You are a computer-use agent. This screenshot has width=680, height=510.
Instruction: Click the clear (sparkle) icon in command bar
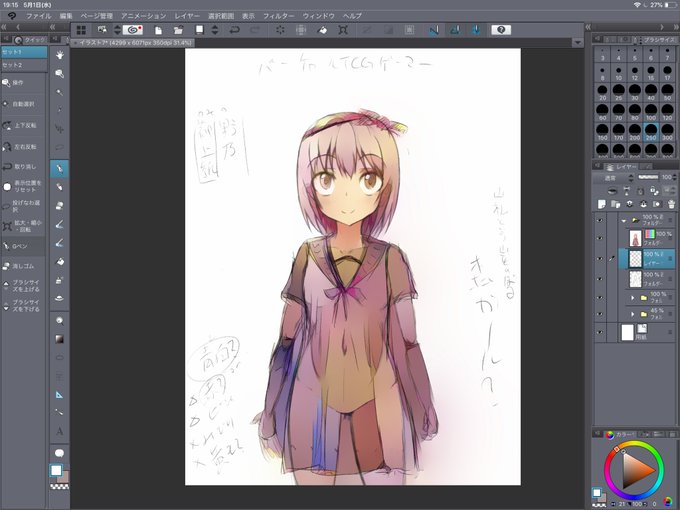click(280, 30)
